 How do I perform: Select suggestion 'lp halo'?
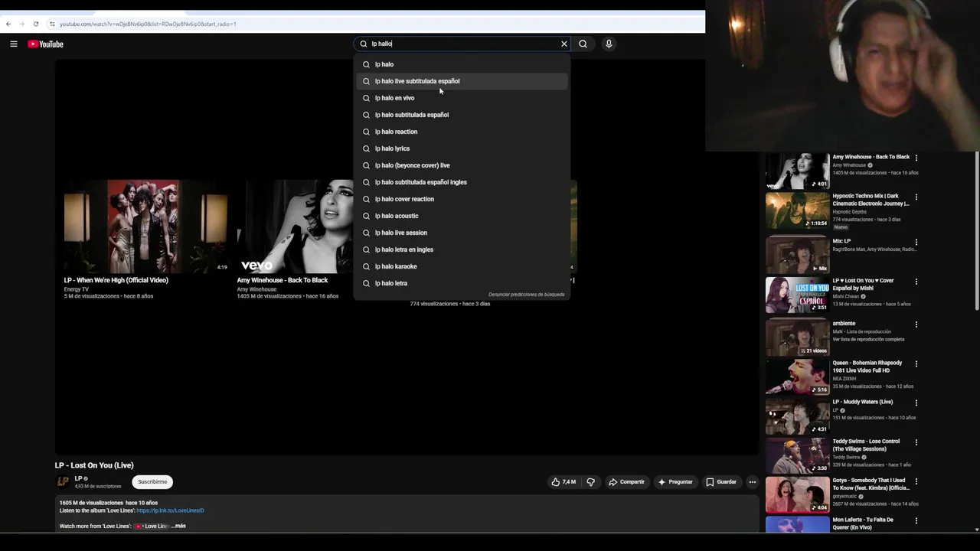click(462, 64)
